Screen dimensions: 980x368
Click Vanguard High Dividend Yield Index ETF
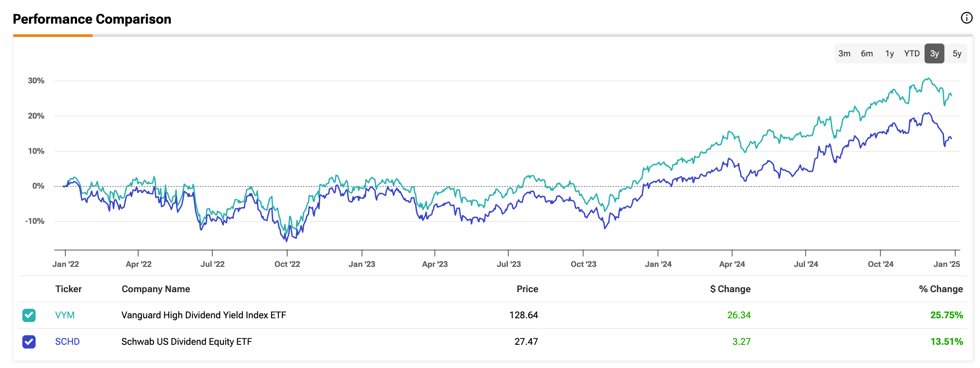point(204,315)
